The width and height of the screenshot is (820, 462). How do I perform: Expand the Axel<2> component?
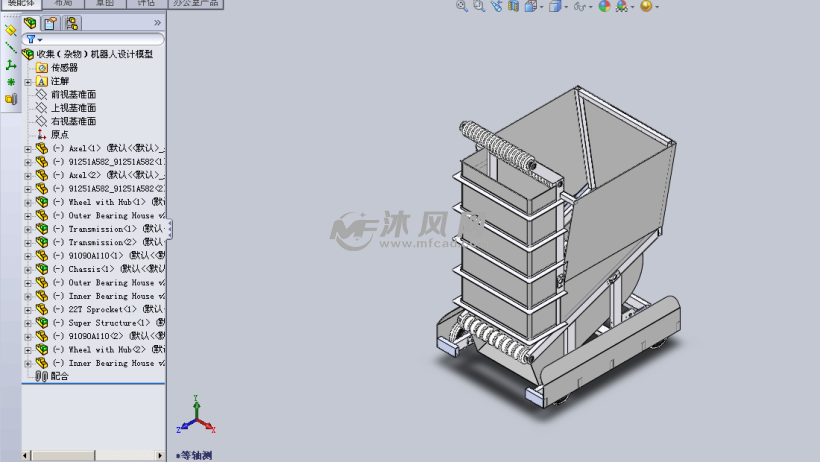[x=28, y=176]
